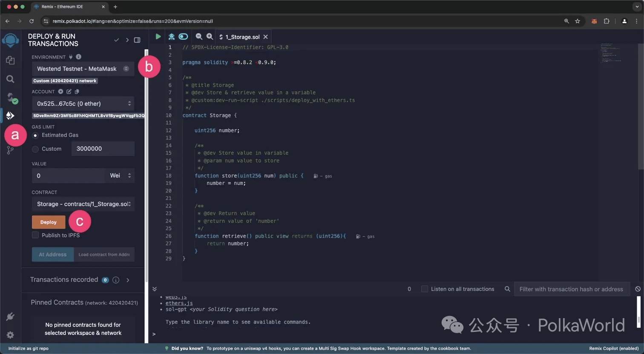Select the Estimated Gas radio button

[x=35, y=135]
